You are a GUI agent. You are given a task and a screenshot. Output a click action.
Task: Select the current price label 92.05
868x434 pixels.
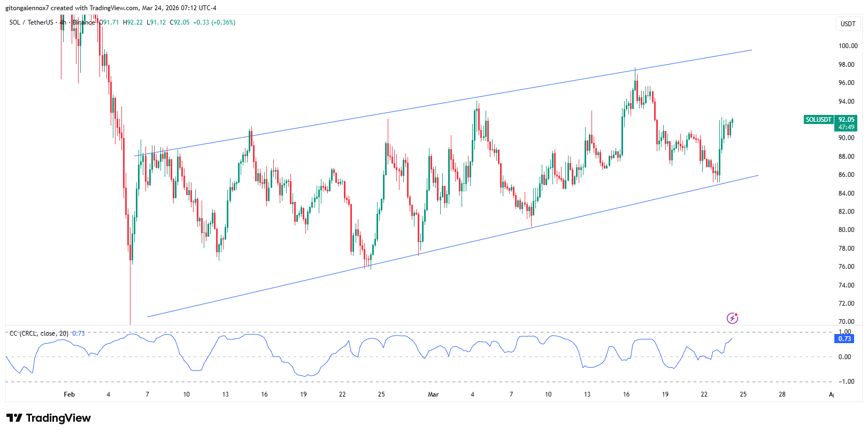(846, 120)
